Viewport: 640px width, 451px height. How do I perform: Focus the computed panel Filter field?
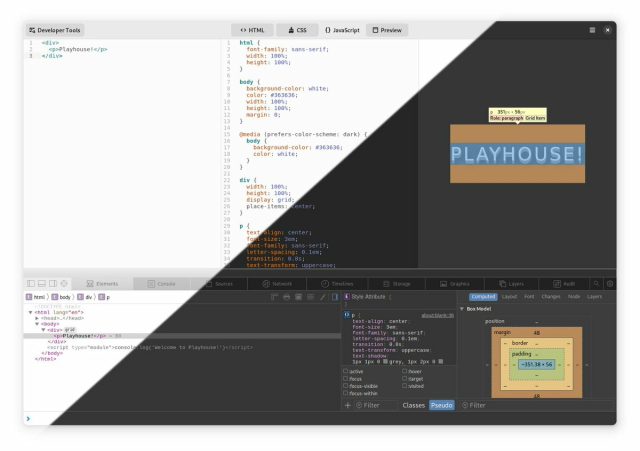click(537, 405)
